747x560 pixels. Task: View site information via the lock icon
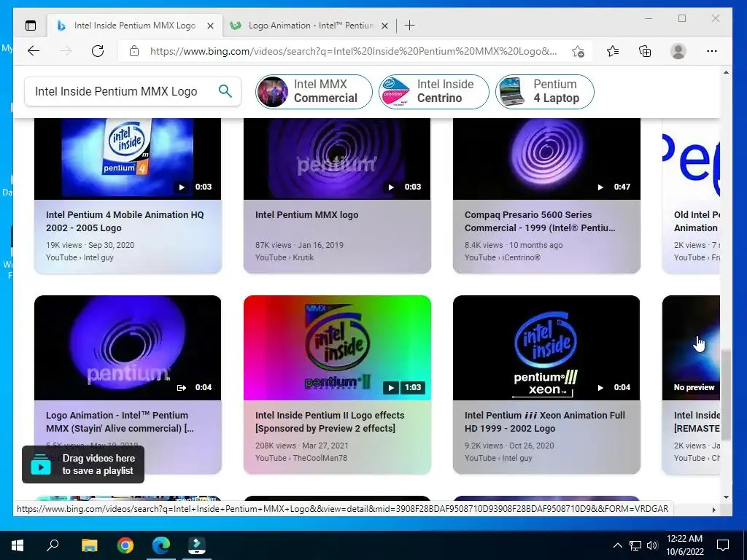[134, 51]
